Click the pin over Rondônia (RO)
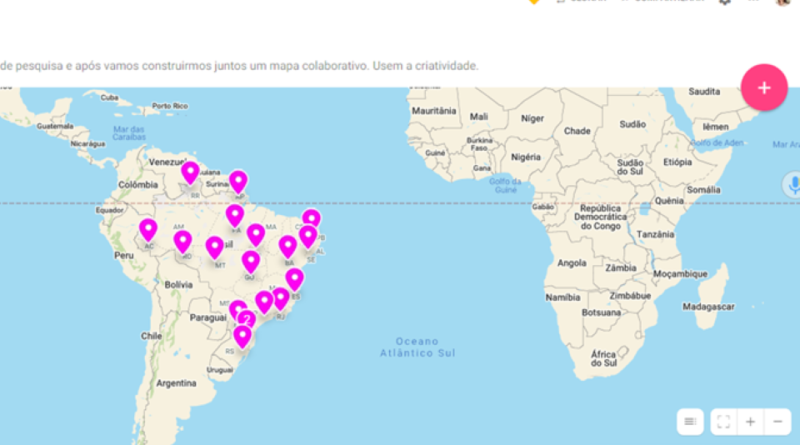This screenshot has height=445, width=800. click(182, 241)
